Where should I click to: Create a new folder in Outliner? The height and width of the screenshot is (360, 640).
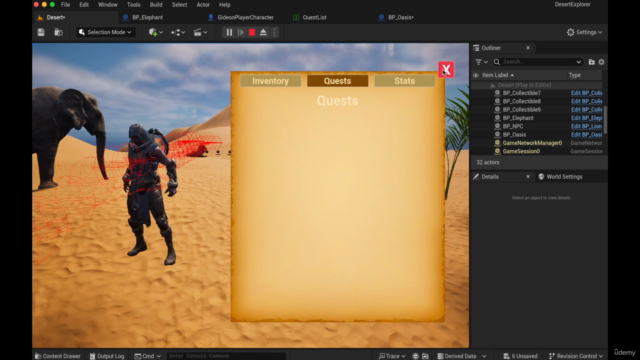click(x=591, y=62)
